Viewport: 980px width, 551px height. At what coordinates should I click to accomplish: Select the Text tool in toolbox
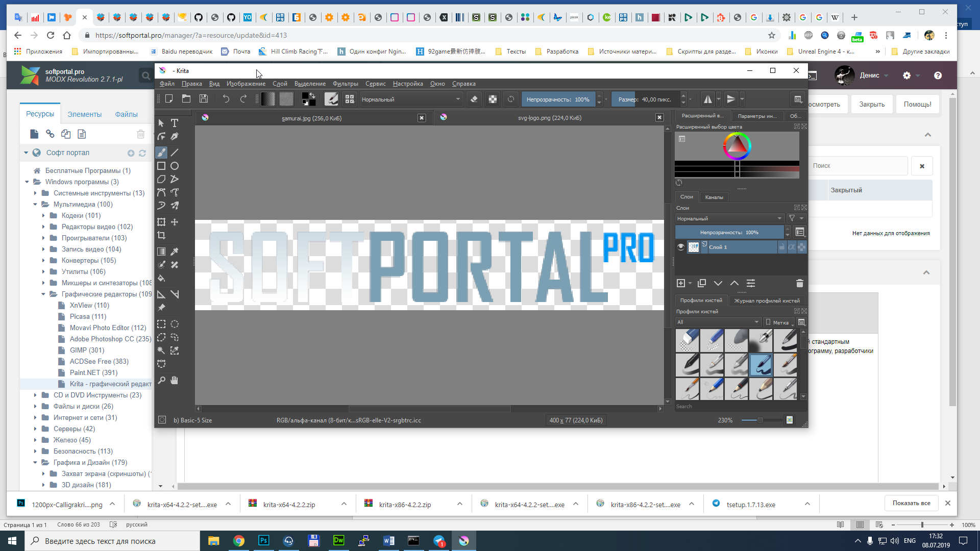(x=175, y=123)
